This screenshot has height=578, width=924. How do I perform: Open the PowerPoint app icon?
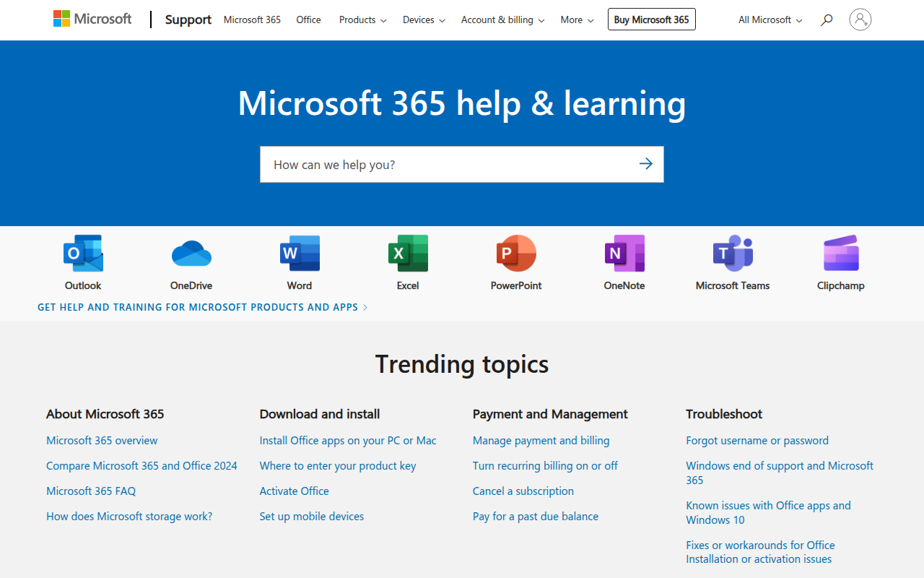tap(516, 253)
